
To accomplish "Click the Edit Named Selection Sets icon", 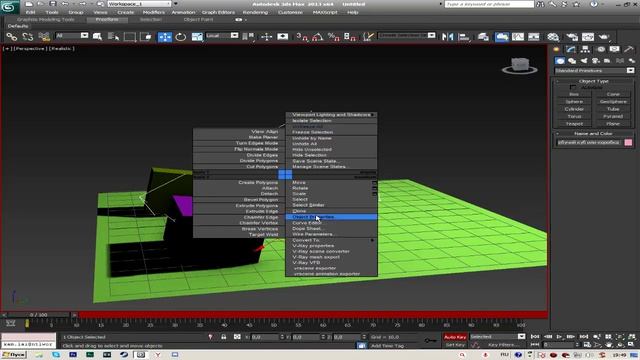I will (368, 37).
